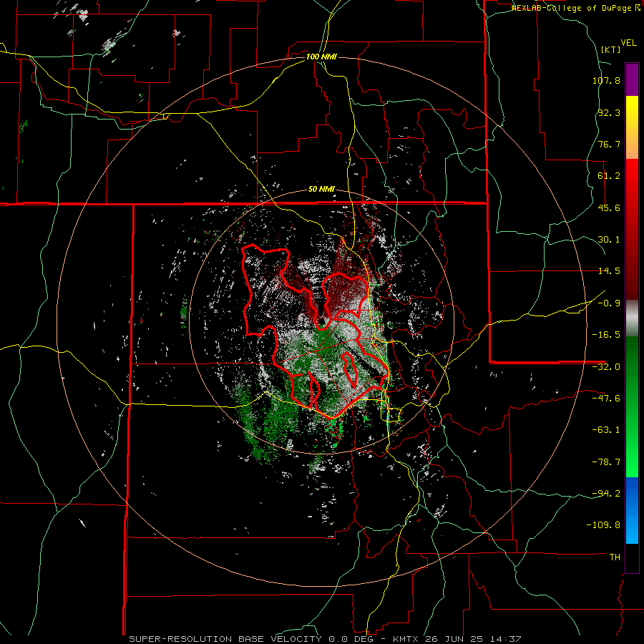Click the -94.2 velocity scale value
The height and width of the screenshot is (644, 644).
pos(606,493)
